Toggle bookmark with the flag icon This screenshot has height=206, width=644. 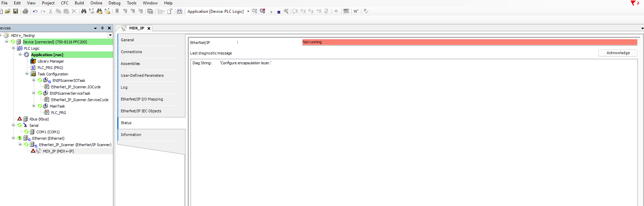(117, 11)
